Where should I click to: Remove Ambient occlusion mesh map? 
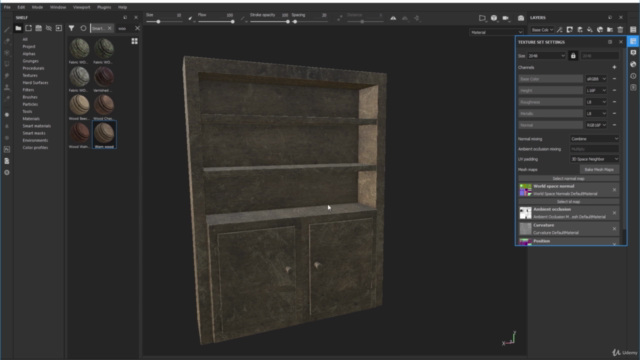(614, 213)
